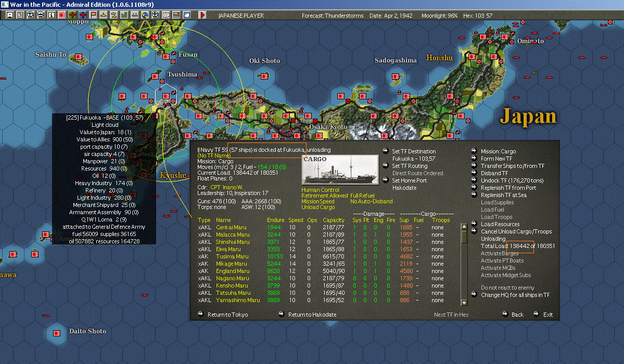
Task: Click the Exit button
Action: [x=548, y=315]
